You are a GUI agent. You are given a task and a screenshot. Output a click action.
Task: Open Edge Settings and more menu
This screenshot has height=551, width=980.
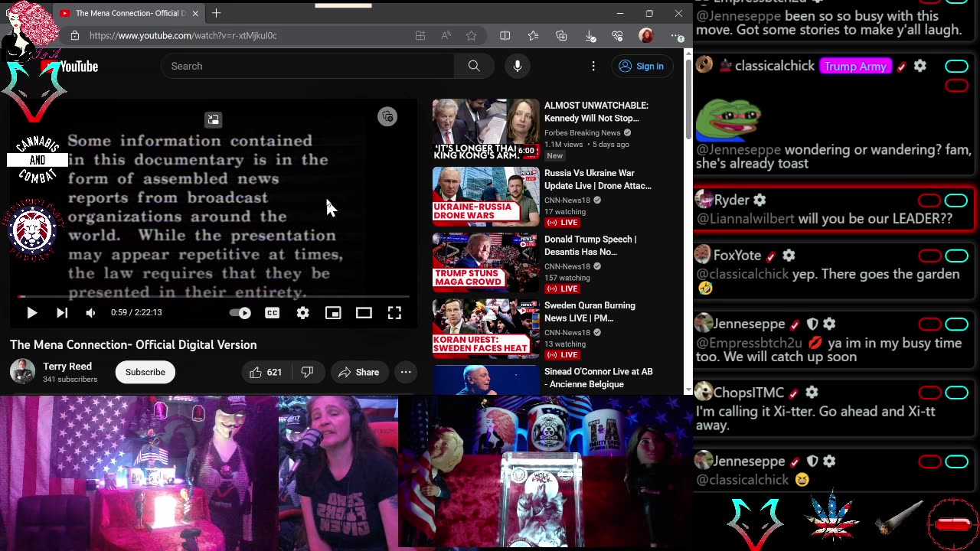[677, 35]
